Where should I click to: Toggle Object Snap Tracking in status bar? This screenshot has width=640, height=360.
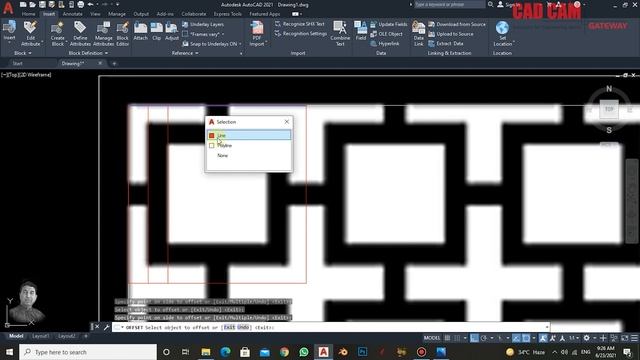click(516, 338)
